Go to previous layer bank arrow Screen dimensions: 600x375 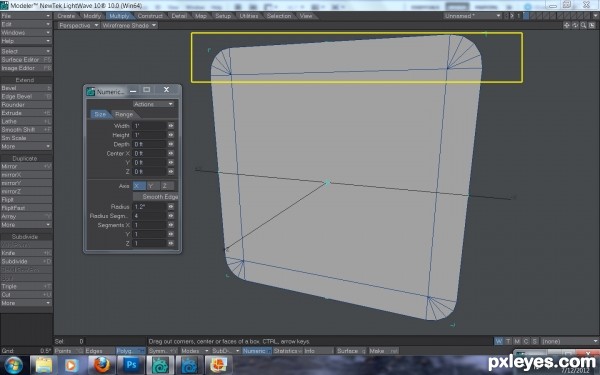click(506, 16)
